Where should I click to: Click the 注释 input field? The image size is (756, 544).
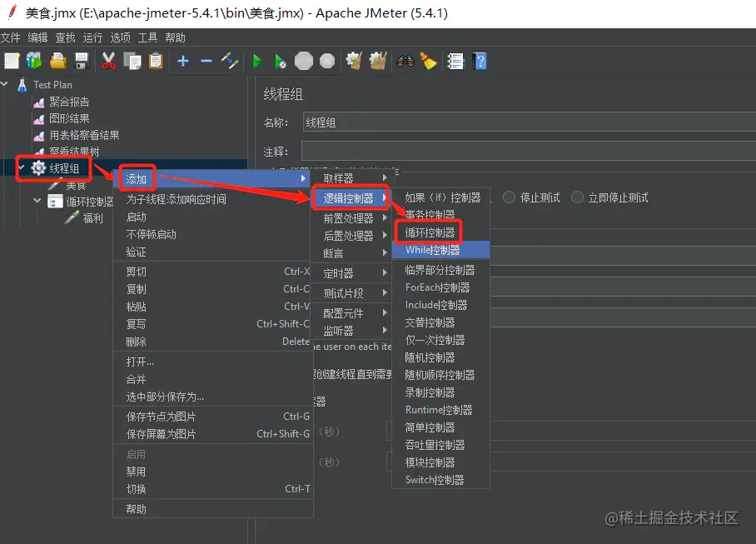coord(529,151)
